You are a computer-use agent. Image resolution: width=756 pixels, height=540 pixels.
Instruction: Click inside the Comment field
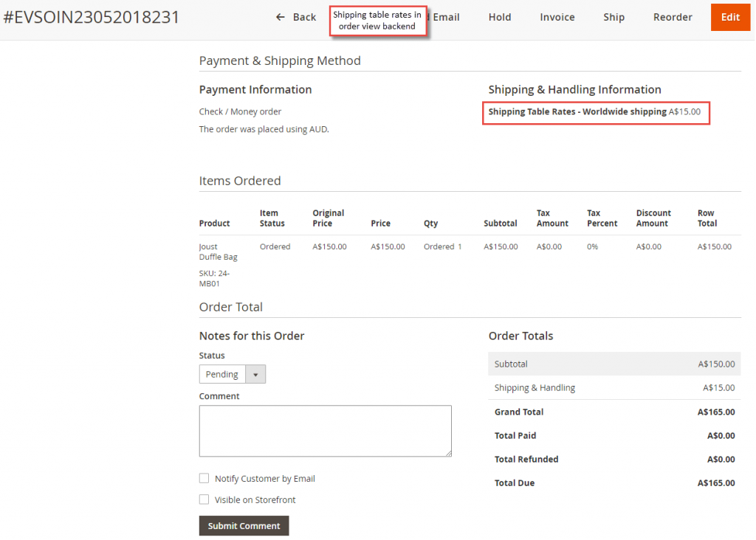coord(325,432)
